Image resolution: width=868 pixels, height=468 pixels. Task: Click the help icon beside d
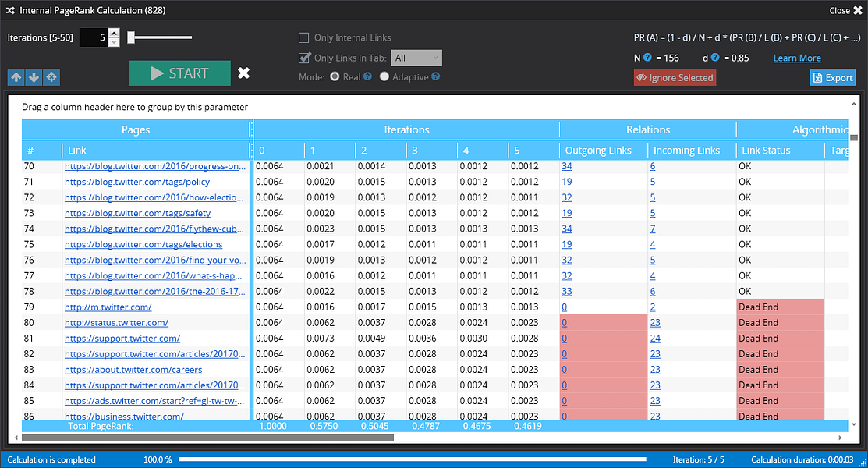tap(716, 58)
